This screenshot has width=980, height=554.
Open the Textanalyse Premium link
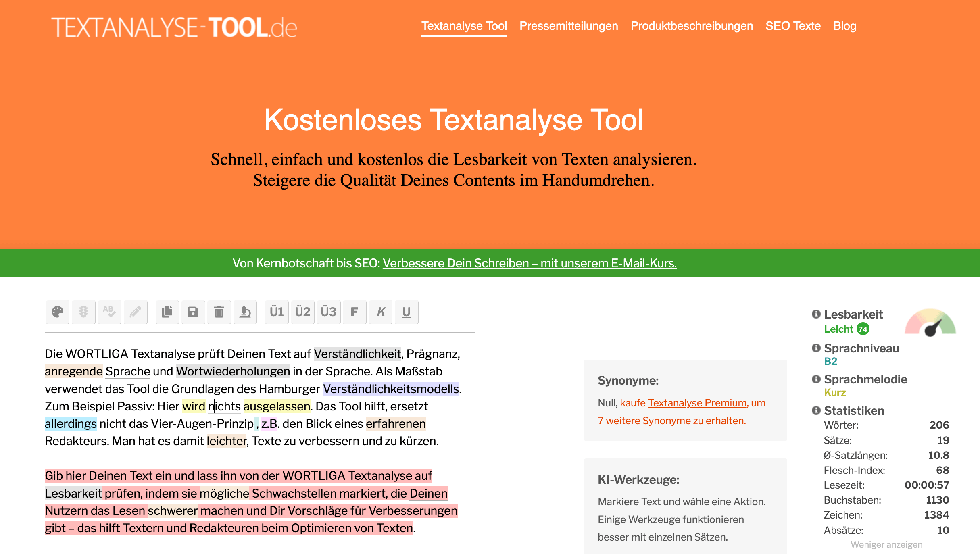(697, 403)
